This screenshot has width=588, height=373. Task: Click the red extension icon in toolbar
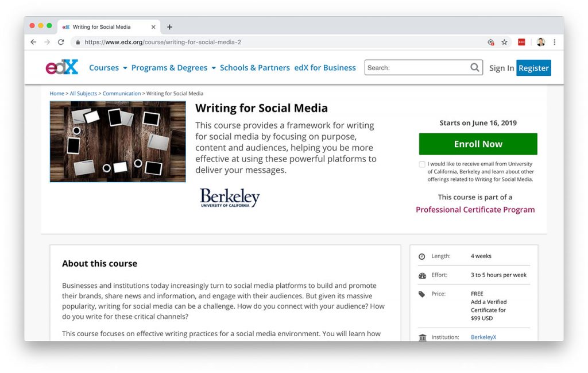[521, 42]
